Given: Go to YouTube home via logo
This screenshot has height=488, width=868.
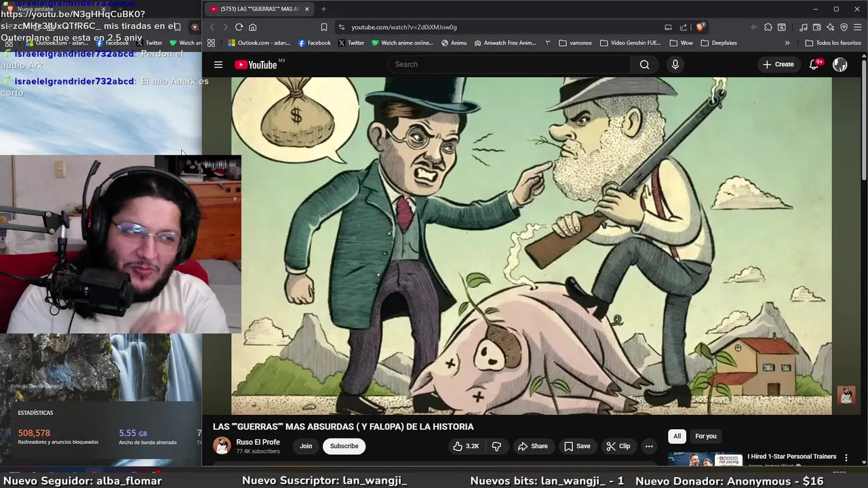Looking at the screenshot, I should 256,64.
